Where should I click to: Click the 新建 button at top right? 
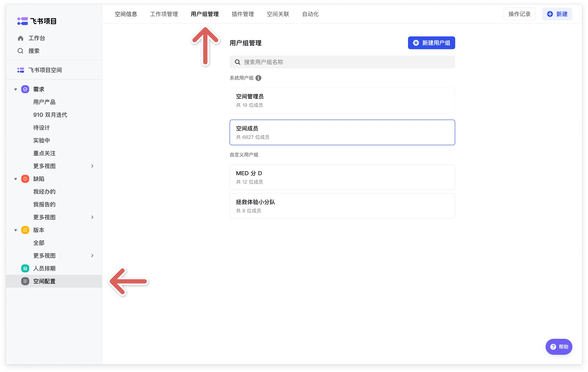coord(557,14)
